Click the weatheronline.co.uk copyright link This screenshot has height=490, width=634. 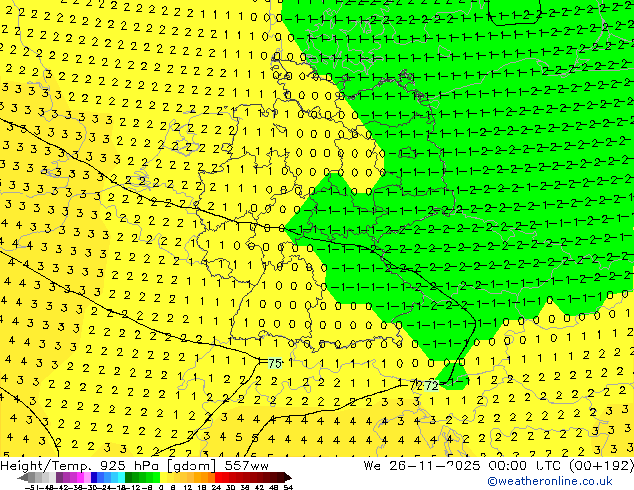pyautogui.click(x=550, y=481)
